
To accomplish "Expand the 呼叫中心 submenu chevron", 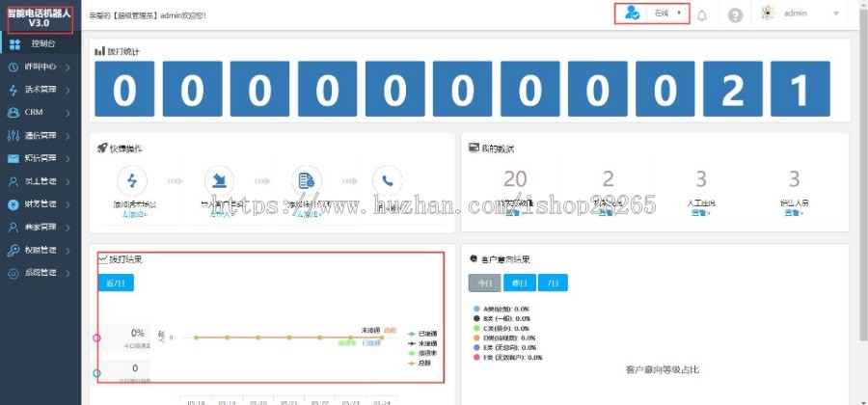I will tap(68, 67).
